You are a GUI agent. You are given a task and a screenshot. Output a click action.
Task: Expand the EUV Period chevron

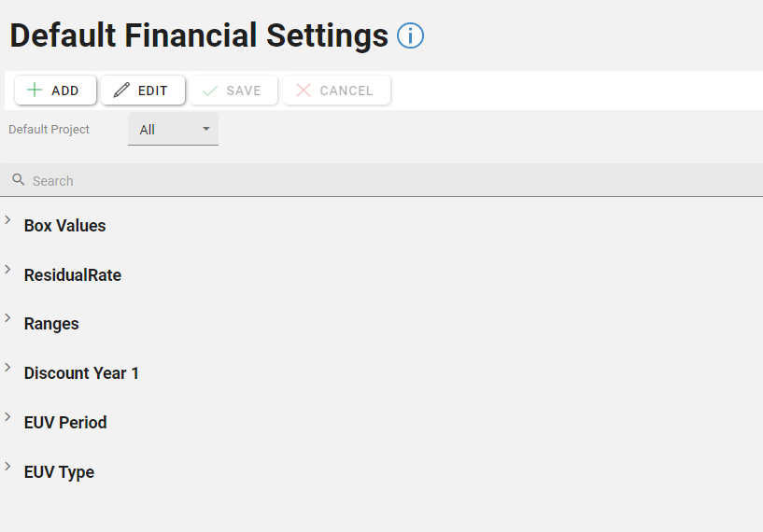pos(7,416)
